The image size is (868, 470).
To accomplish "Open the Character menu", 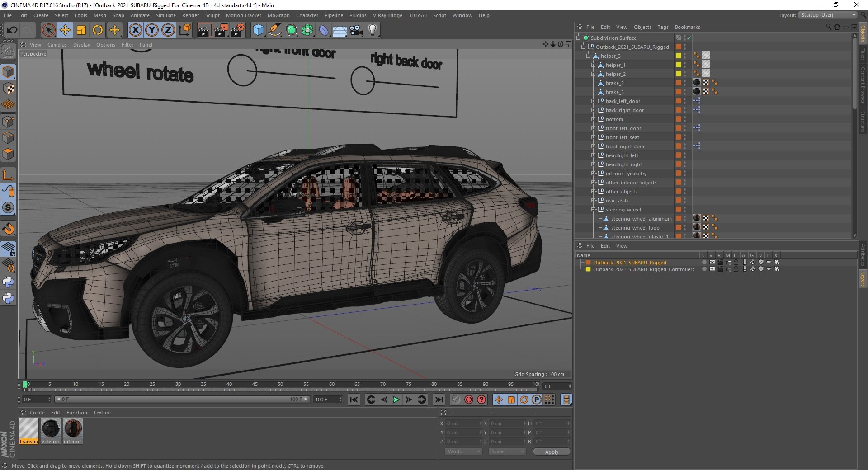I will pos(307,15).
